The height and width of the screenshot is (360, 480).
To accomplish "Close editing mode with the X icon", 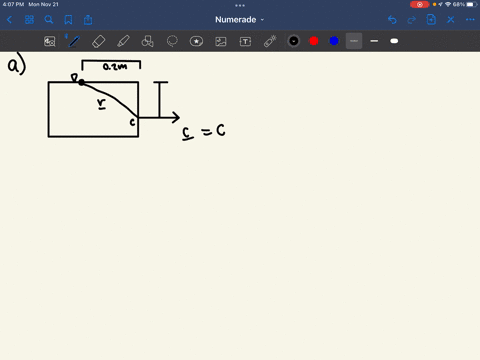I will tap(451, 20).
